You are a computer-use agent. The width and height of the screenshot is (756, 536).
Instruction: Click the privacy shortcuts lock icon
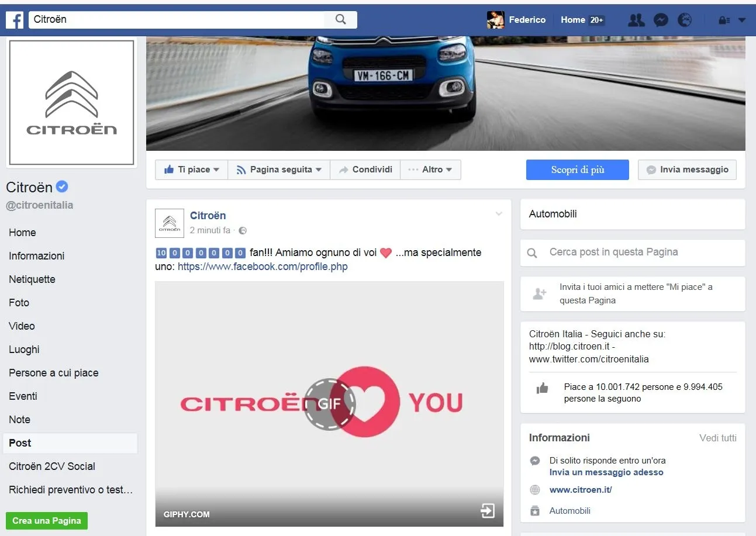[x=724, y=20]
